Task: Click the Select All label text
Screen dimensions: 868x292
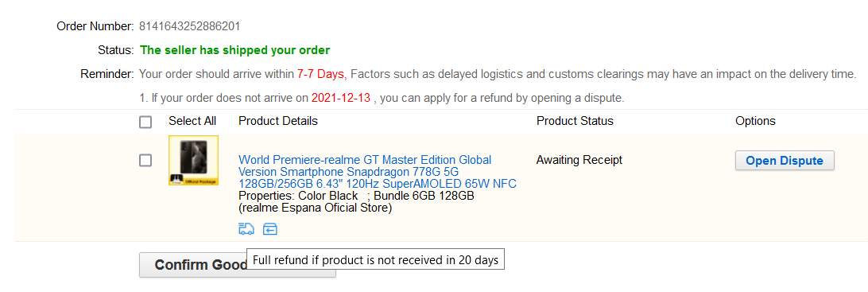Action: click(x=192, y=121)
